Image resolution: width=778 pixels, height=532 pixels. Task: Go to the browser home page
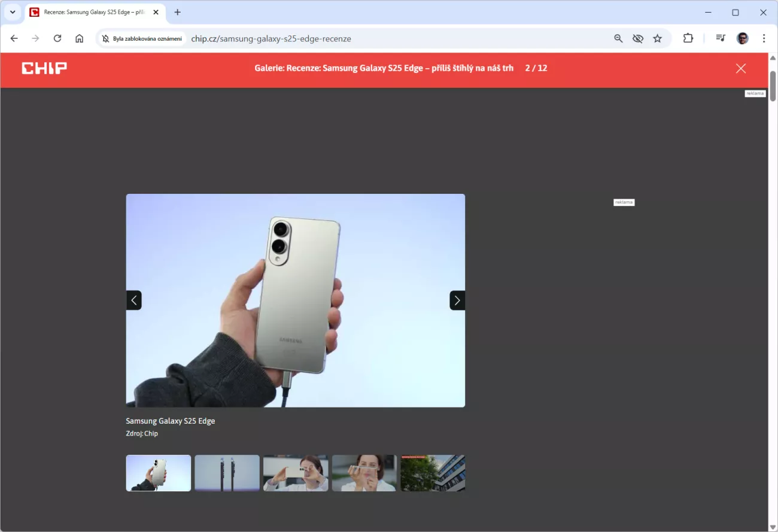pos(79,38)
